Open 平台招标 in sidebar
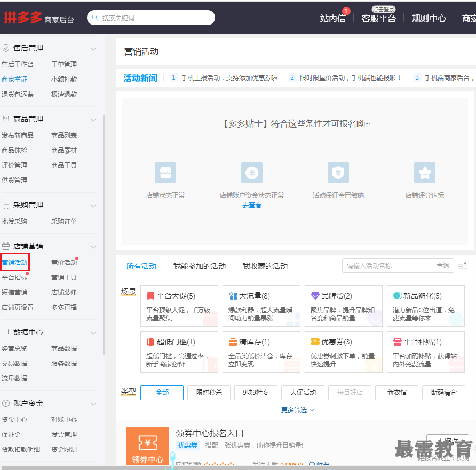 point(14,277)
